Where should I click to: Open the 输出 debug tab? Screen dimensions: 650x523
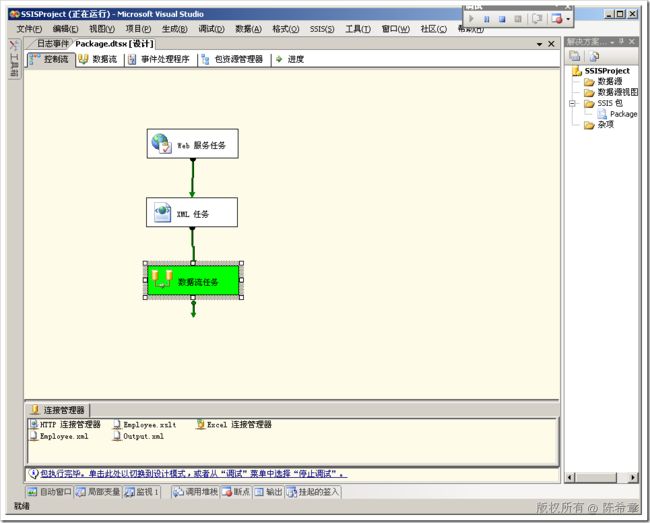point(269,492)
